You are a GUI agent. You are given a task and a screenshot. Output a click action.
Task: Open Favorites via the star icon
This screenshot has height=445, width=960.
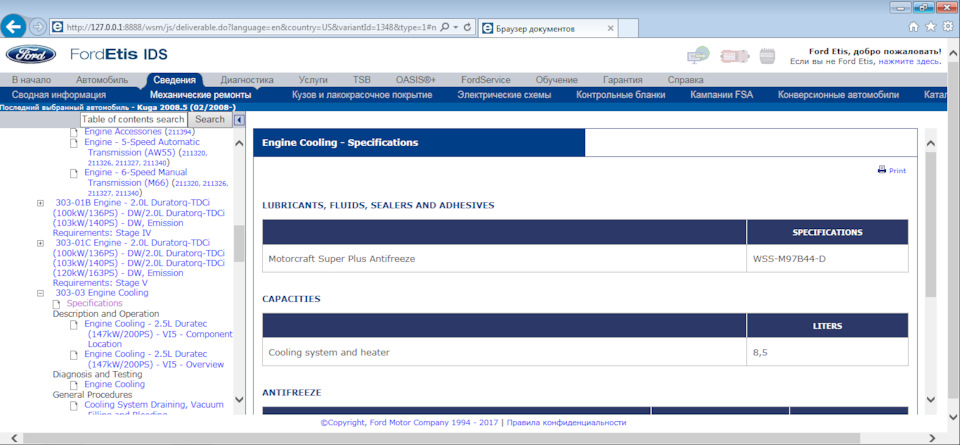[930, 27]
